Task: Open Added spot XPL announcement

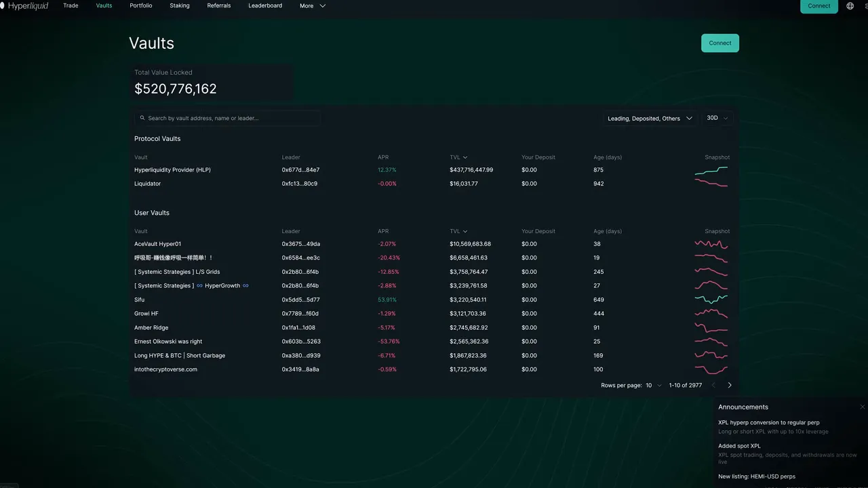Action: tap(740, 446)
